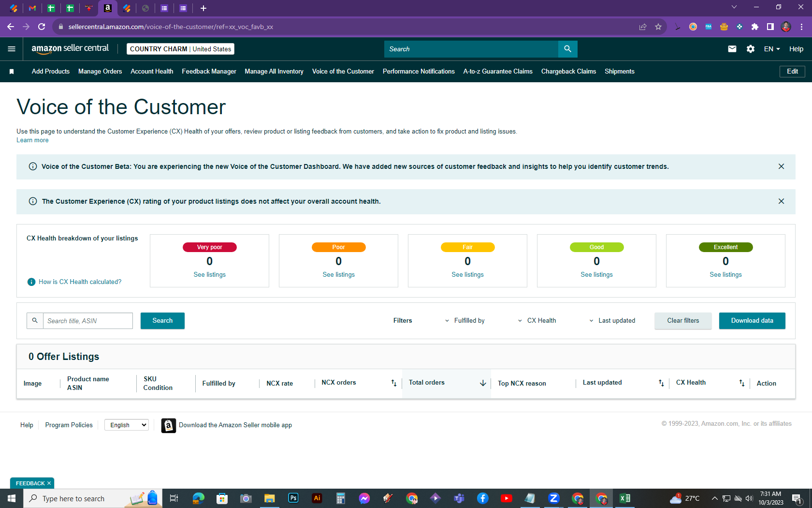This screenshot has height=508, width=812.
Task: Open How is CX Health calculated link
Action: click(80, 282)
